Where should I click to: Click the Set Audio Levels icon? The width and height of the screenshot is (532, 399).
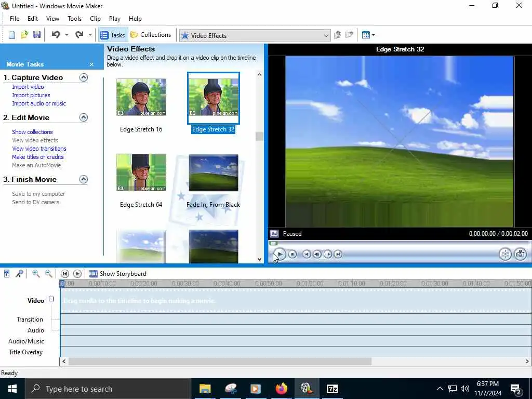point(7,273)
